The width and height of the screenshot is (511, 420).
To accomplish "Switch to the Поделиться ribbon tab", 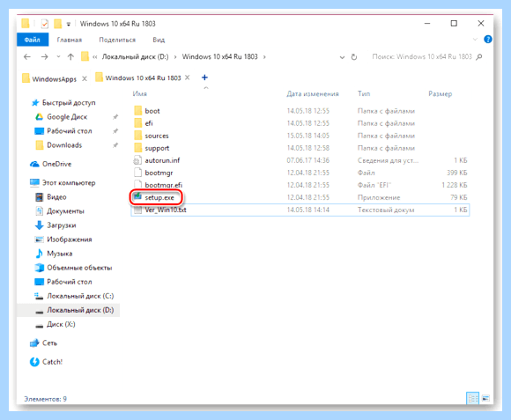I will point(117,40).
